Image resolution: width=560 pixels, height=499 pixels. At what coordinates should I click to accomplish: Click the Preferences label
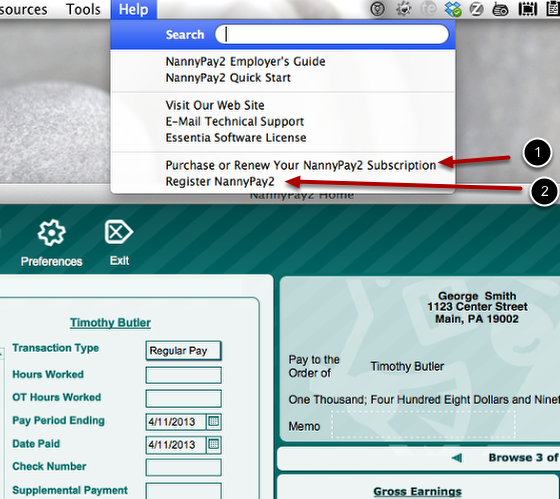tap(51, 261)
